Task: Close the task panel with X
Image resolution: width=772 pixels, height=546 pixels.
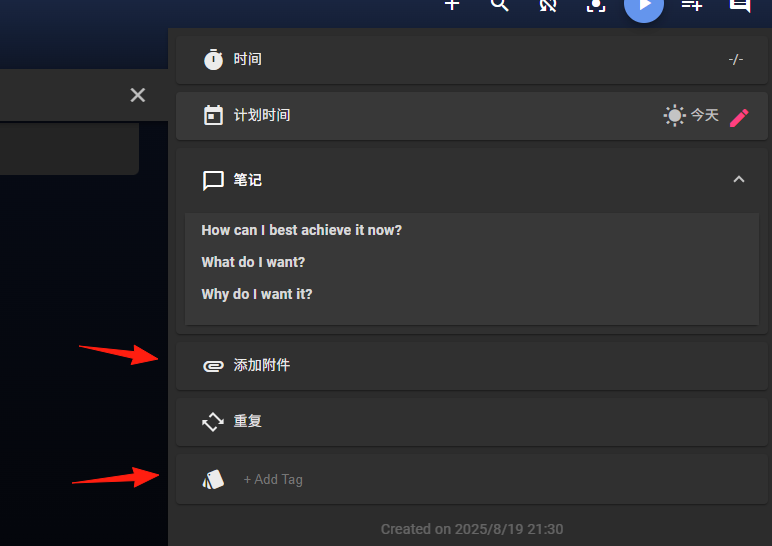Action: (x=138, y=95)
